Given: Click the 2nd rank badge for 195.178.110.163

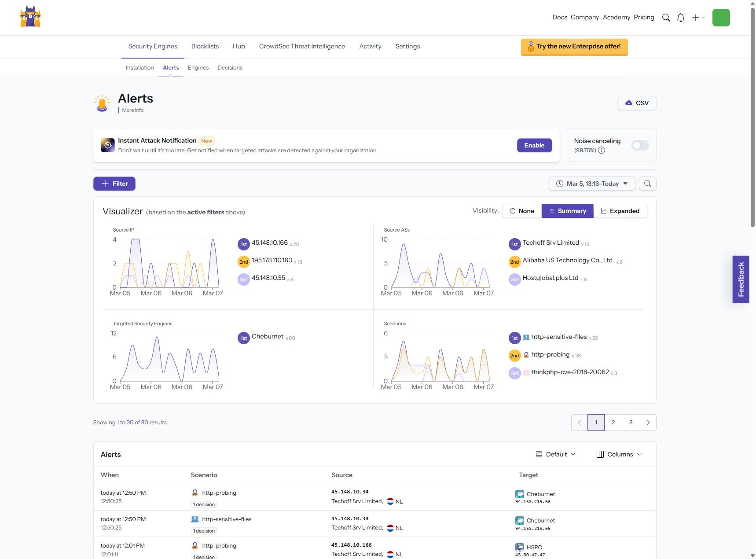Looking at the screenshot, I should click(244, 262).
